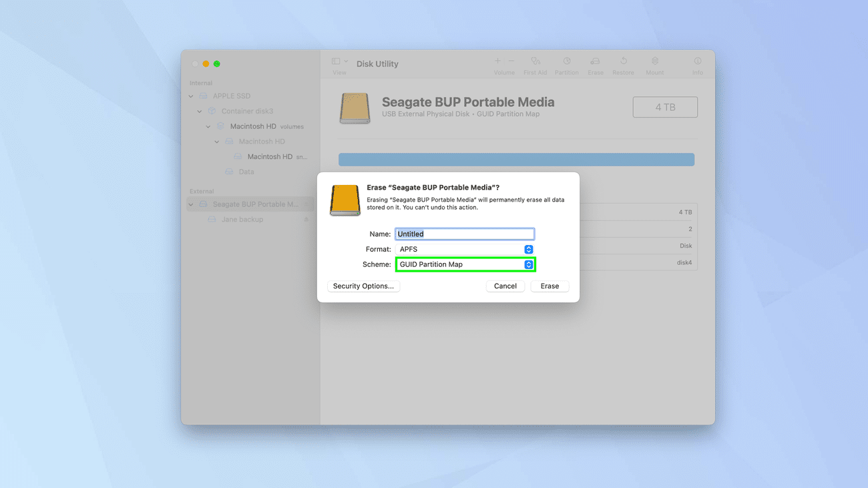Click the Name text field
This screenshot has width=868, height=488.
click(465, 234)
